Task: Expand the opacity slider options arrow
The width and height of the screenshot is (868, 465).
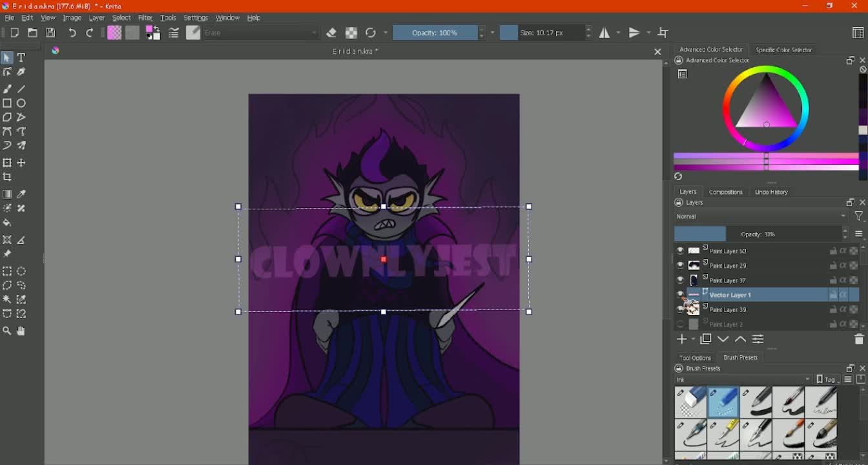Action: 493,33
